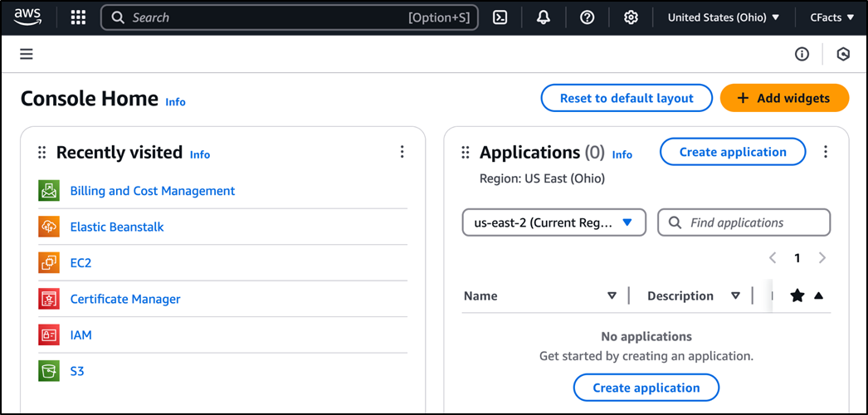Click the sort arrow beside the star
This screenshot has height=415, width=868.
(x=818, y=296)
